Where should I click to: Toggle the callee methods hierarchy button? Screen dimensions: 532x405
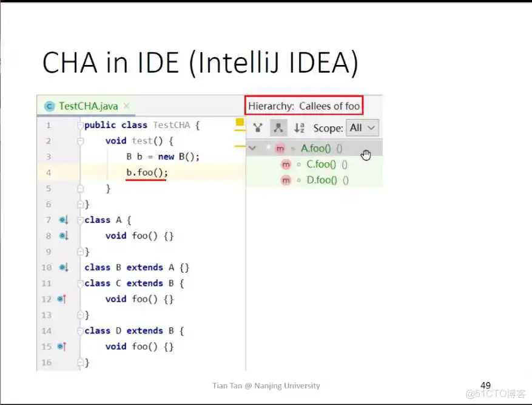278,128
